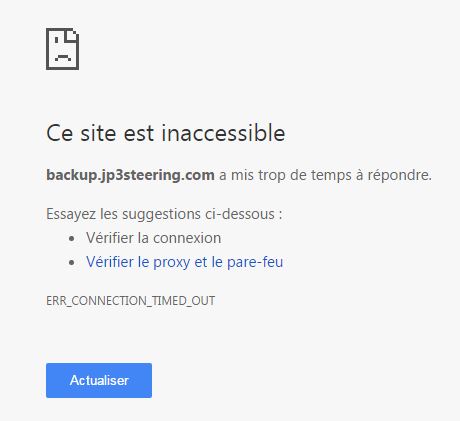Click the blue Actualiser button
This screenshot has height=421, width=460.
pos(99,380)
